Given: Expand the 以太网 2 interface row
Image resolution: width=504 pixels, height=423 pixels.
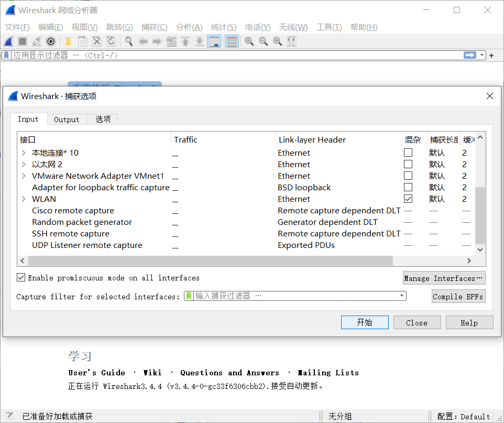Looking at the screenshot, I should (x=24, y=165).
